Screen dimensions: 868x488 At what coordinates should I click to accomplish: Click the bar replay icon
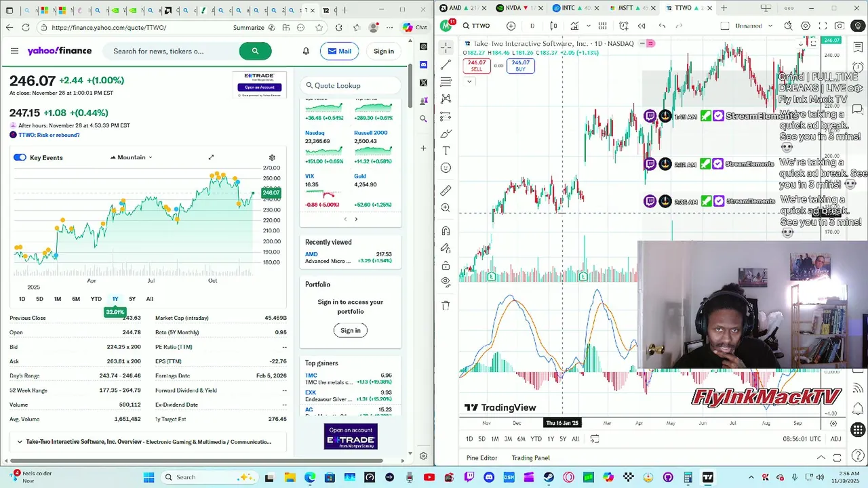coord(642,26)
